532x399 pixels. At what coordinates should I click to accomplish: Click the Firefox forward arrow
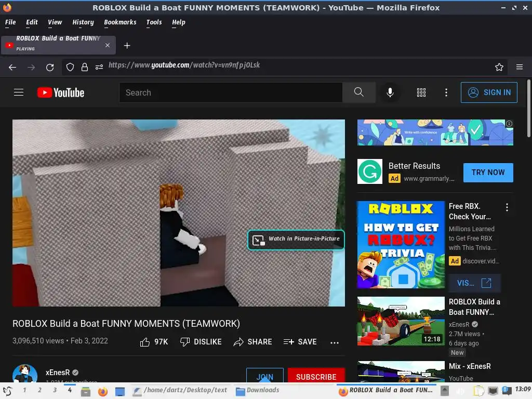coord(31,67)
